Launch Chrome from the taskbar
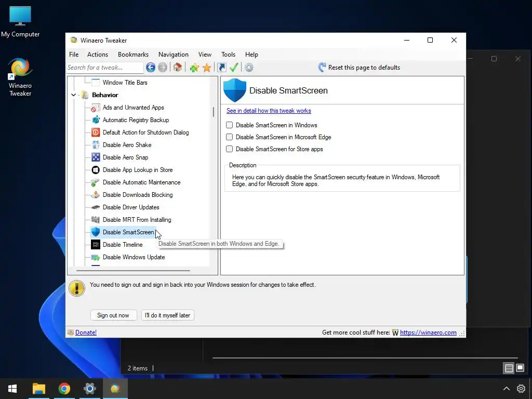Screen dimensions: 532x399 64,389
